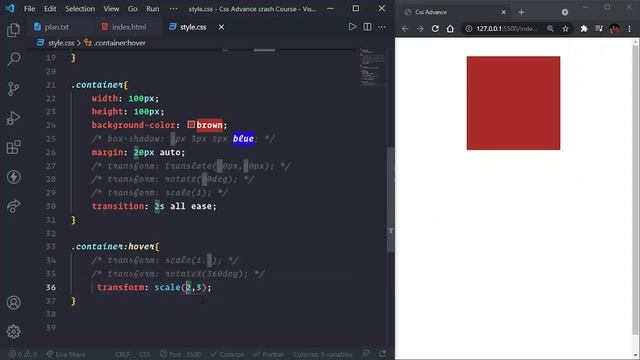Go back in the Chrome browser
This screenshot has width=640, height=360.
tap(405, 29)
